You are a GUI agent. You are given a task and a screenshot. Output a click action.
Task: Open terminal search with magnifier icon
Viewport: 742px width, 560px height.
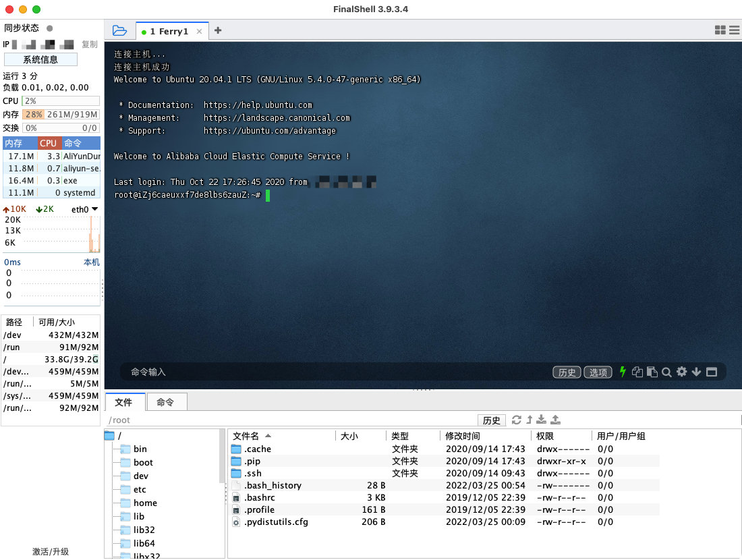tap(666, 372)
